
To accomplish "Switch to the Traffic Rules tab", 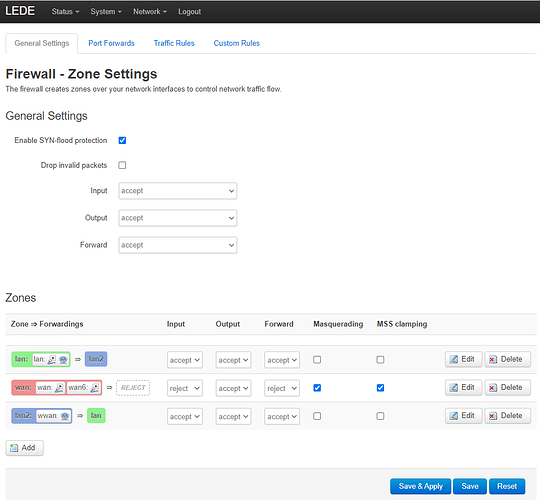I will [x=174, y=43].
